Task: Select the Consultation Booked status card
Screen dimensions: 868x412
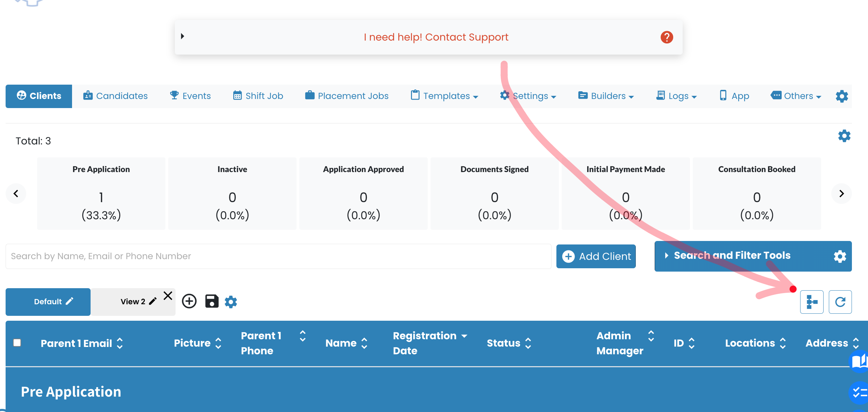Action: [757, 193]
